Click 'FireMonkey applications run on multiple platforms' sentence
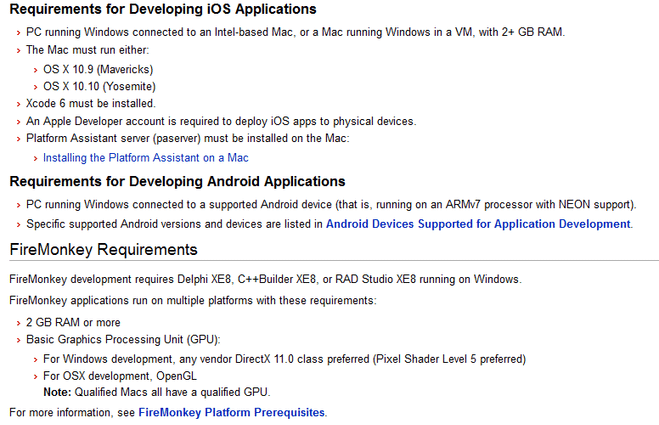 tap(193, 301)
